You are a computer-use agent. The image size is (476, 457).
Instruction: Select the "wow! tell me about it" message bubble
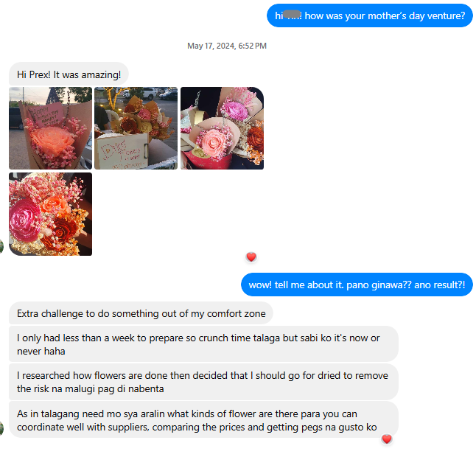tap(357, 285)
